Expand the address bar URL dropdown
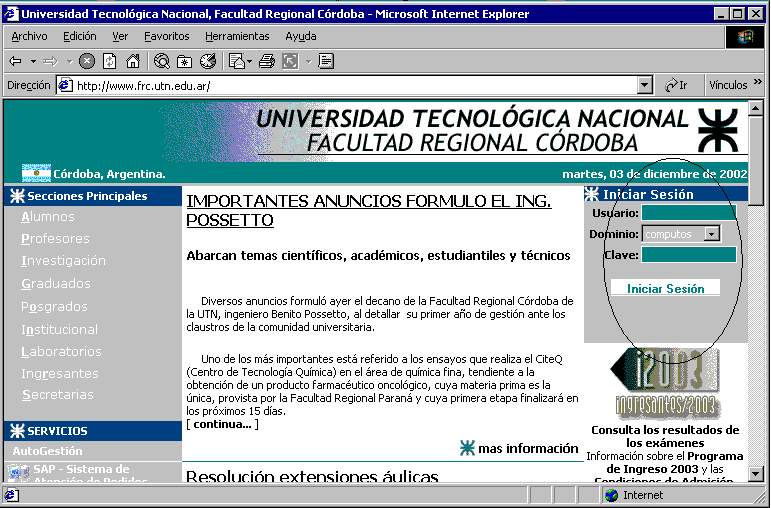The image size is (771, 508). tap(645, 86)
